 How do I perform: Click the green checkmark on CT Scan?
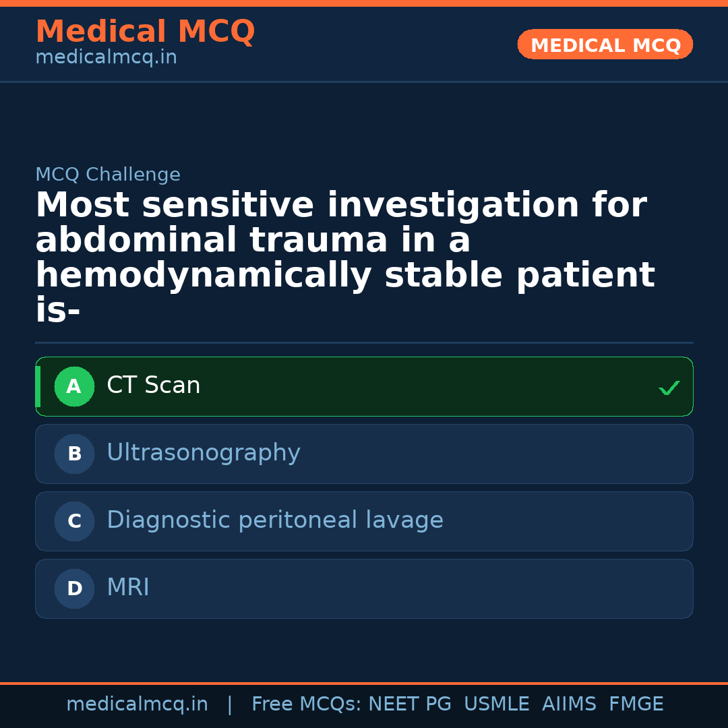click(669, 388)
